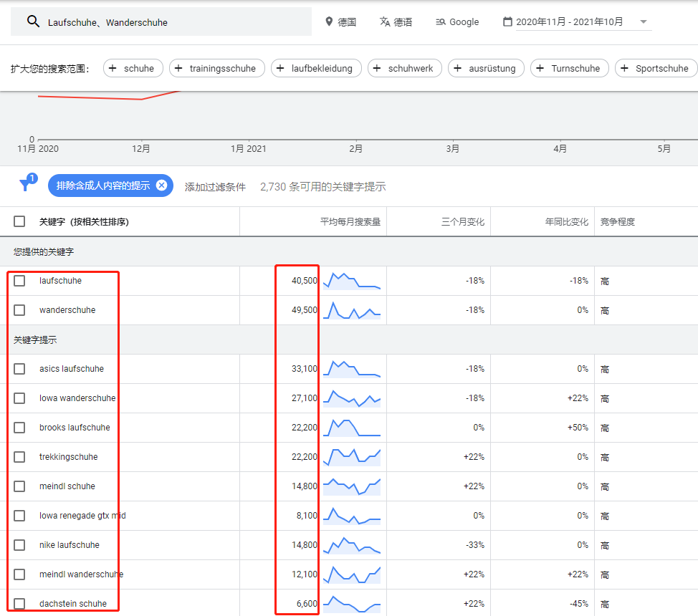Viewport: 698px width, 616px height.
Task: Open the filter funnel icon
Action: (27, 183)
